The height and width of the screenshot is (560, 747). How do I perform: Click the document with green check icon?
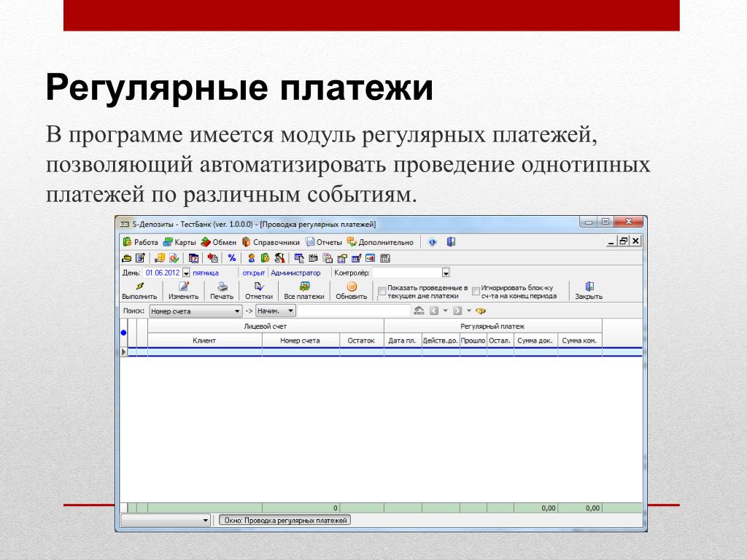(174, 258)
